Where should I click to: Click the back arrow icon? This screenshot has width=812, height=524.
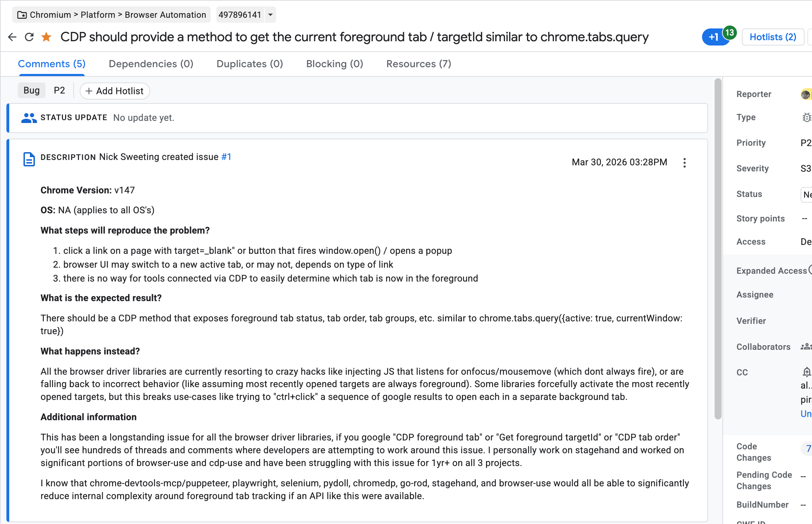[12, 37]
